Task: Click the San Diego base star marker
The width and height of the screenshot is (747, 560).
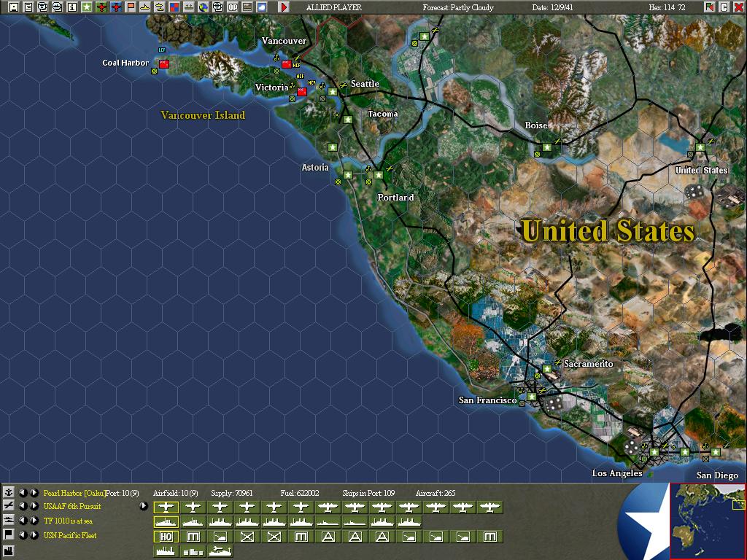Action: pyautogui.click(x=716, y=452)
